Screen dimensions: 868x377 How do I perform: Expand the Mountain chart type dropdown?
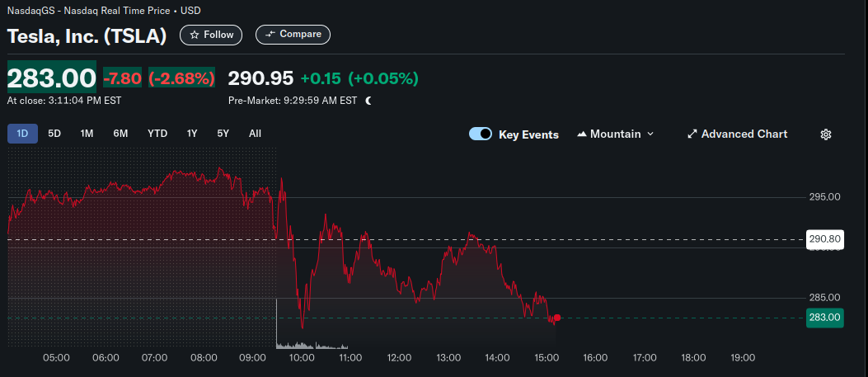pyautogui.click(x=615, y=134)
